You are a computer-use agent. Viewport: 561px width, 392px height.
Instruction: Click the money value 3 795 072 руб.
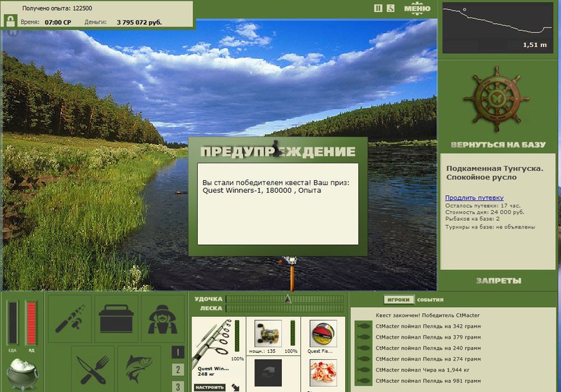tap(139, 22)
